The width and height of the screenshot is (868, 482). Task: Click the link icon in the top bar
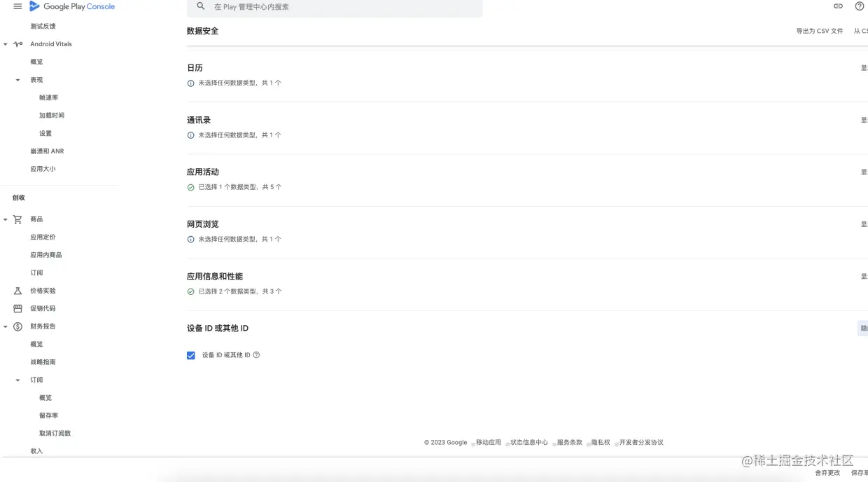coord(838,6)
